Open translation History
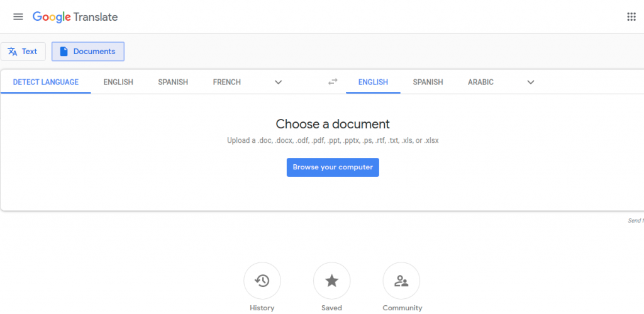 point(262,281)
